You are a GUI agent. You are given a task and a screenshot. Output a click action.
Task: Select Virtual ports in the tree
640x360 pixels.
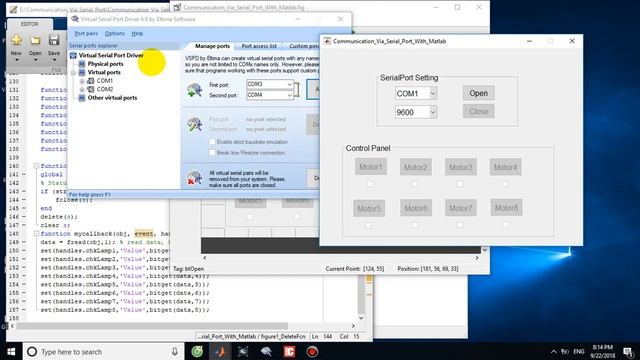104,72
